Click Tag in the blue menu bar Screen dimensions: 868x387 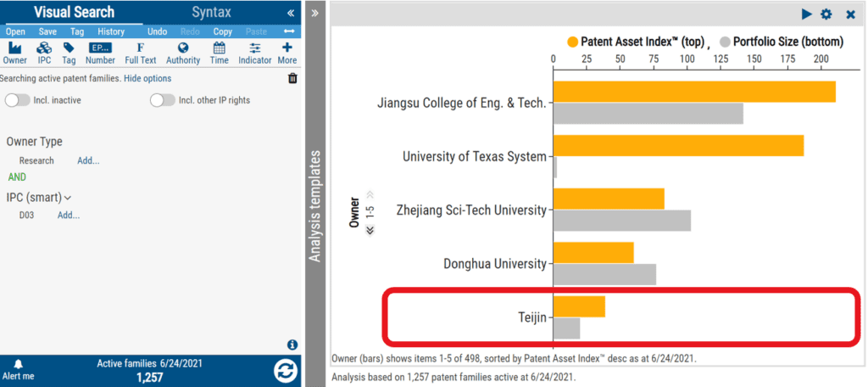(x=77, y=31)
